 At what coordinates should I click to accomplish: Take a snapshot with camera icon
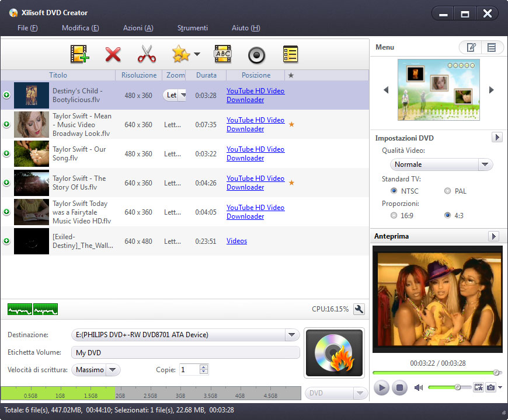click(491, 387)
